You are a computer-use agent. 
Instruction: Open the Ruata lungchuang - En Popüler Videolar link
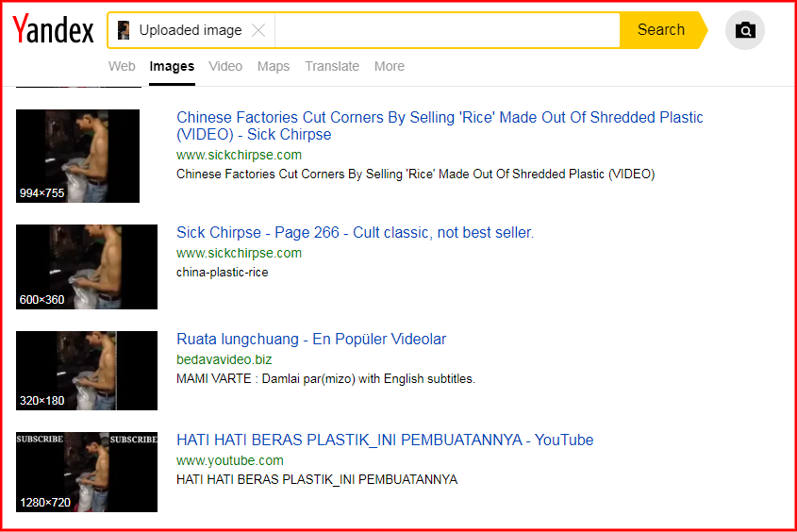point(311,340)
